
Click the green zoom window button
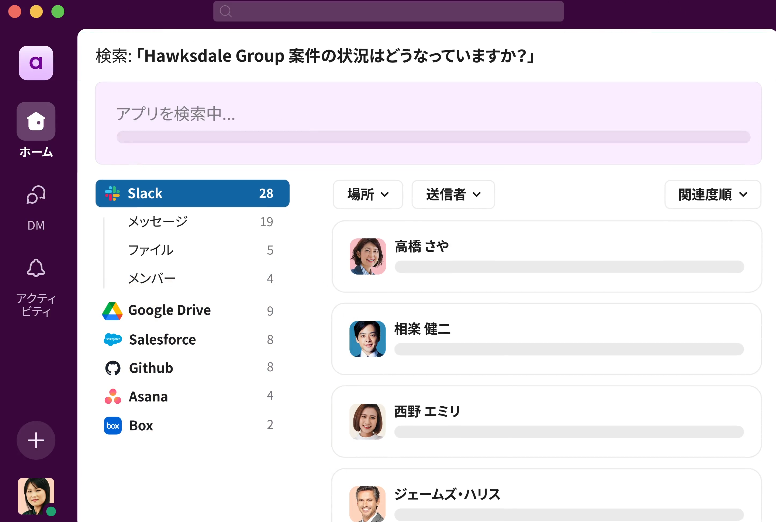58,11
